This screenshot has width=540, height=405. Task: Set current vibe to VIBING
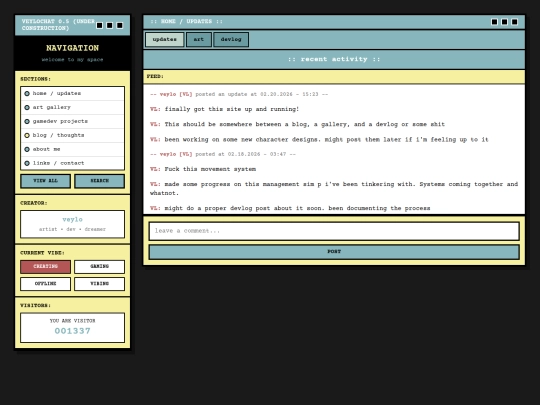tap(100, 284)
